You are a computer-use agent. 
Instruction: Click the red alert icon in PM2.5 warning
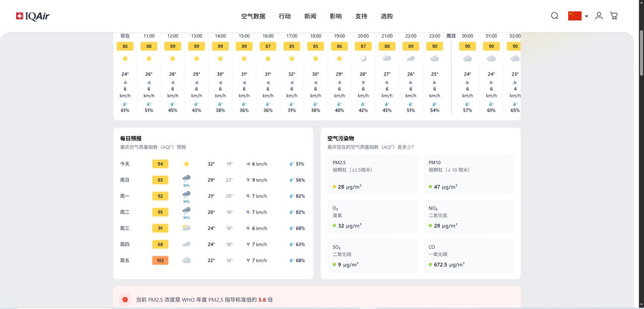pos(125,300)
